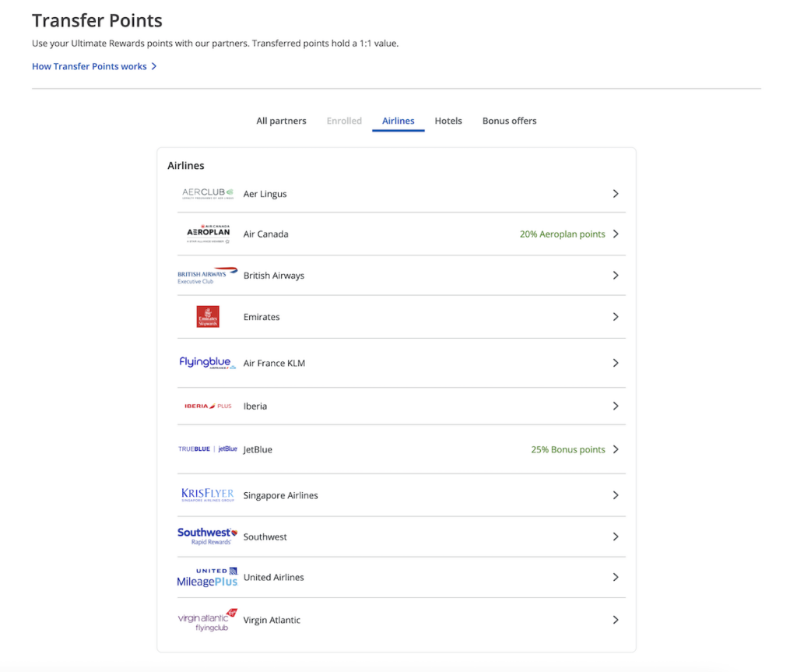Select the Enrolled tab
This screenshot has height=672, width=797.
click(344, 121)
